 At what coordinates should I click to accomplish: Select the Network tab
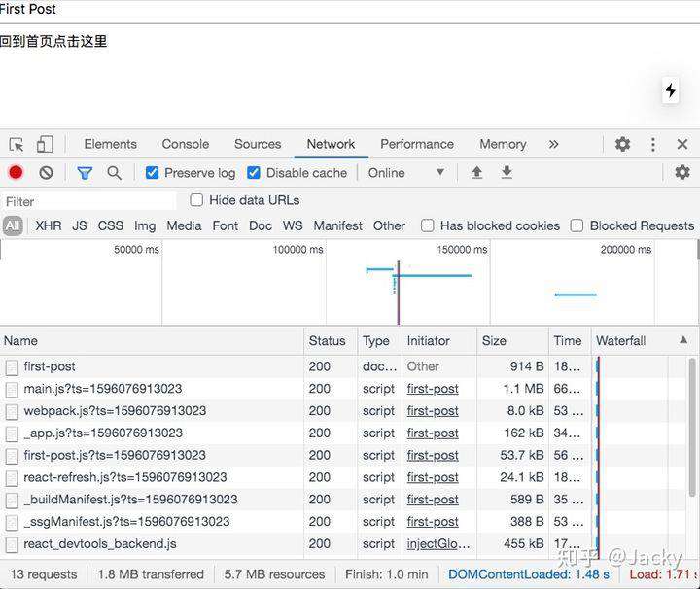[331, 144]
